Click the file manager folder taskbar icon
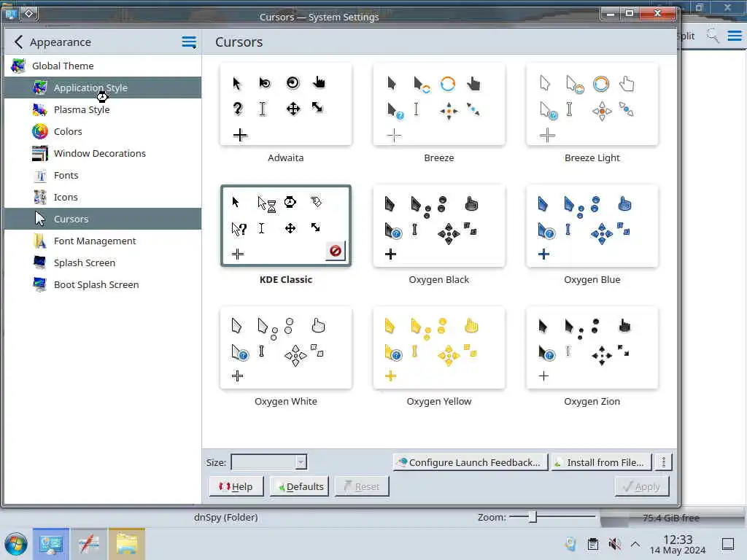 [127, 544]
